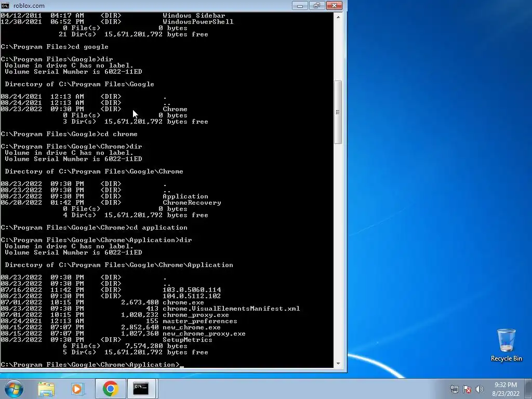Open Google Chrome from the taskbar
532x399 pixels.
pos(110,389)
